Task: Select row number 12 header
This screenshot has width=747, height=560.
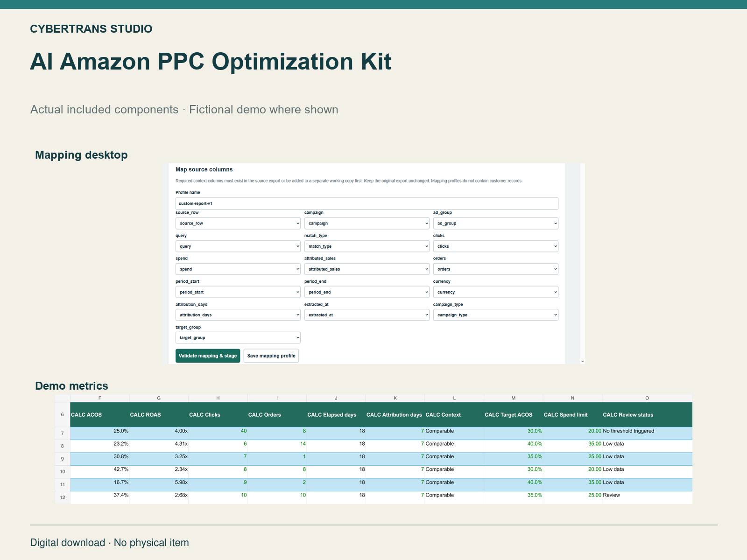Action: (x=63, y=497)
